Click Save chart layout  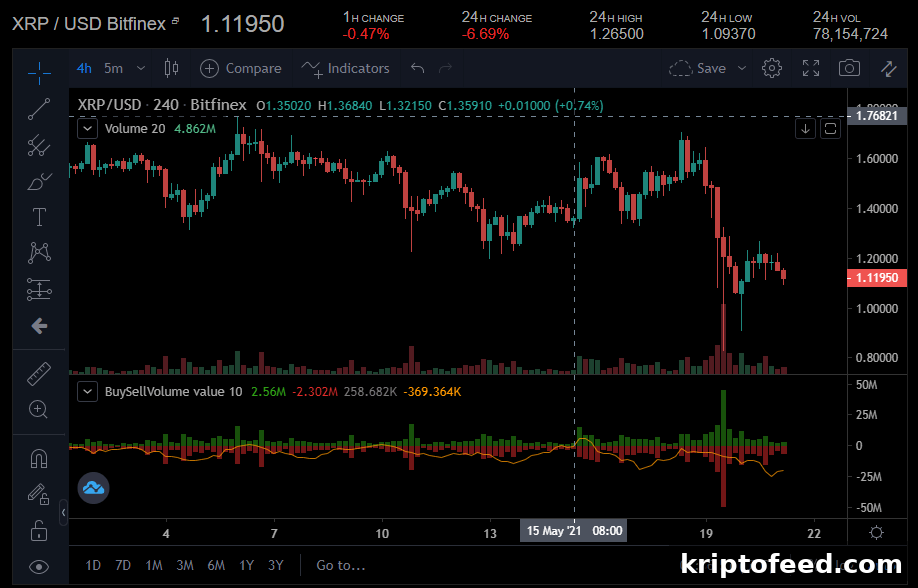pos(697,69)
